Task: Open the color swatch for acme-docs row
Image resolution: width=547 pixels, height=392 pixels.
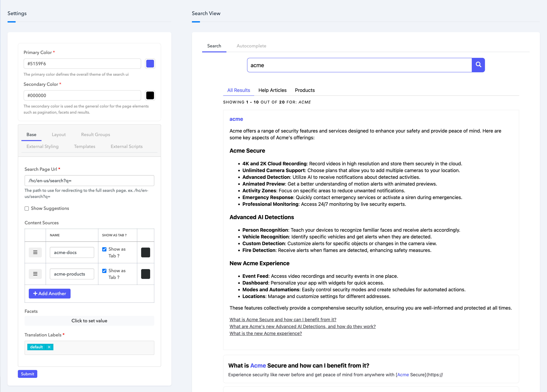Action: click(x=145, y=252)
